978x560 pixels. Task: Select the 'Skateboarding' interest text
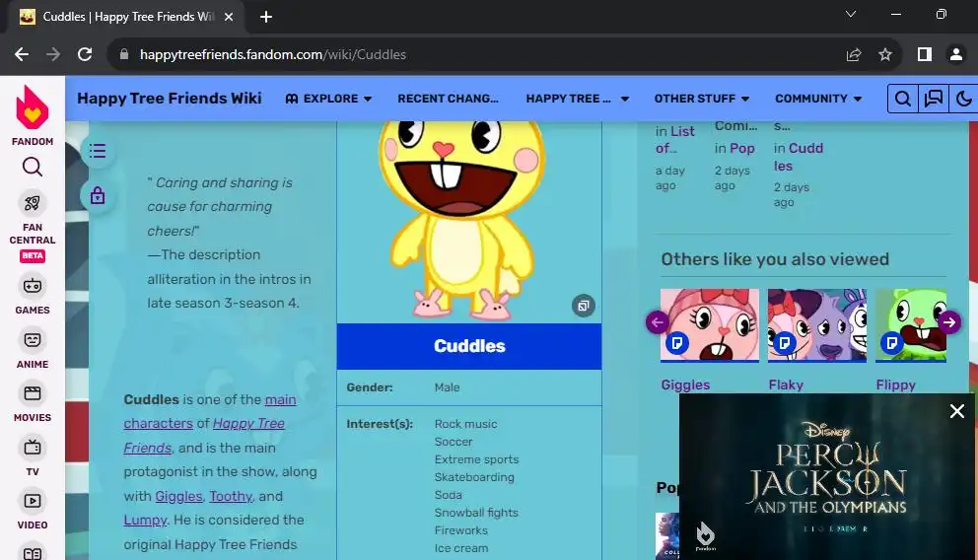coord(474,477)
